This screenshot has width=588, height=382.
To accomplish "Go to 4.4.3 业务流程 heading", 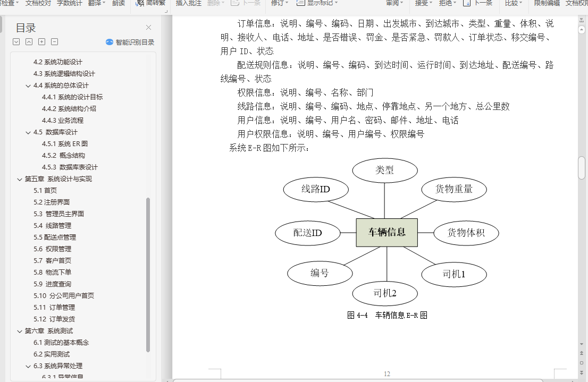I will pos(63,120).
